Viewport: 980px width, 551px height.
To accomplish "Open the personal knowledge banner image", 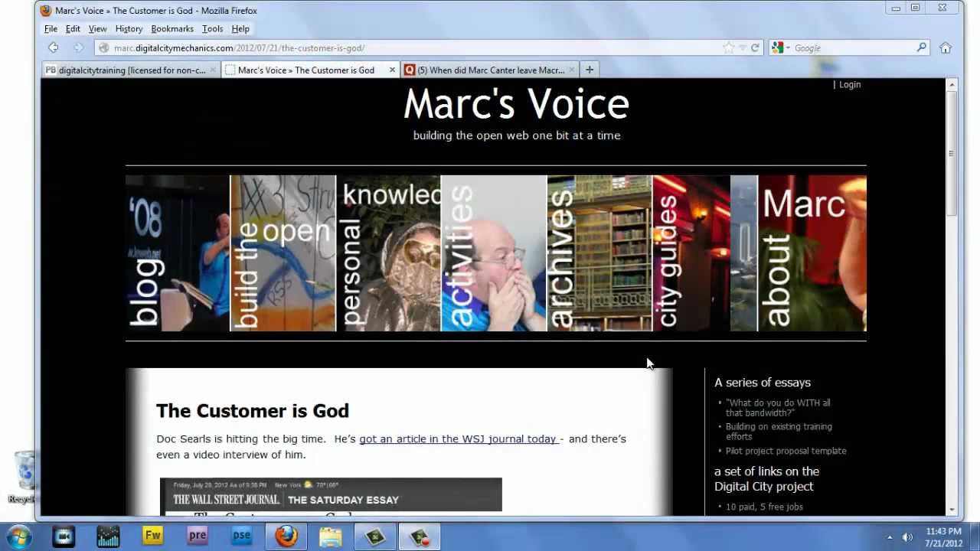I will point(389,253).
